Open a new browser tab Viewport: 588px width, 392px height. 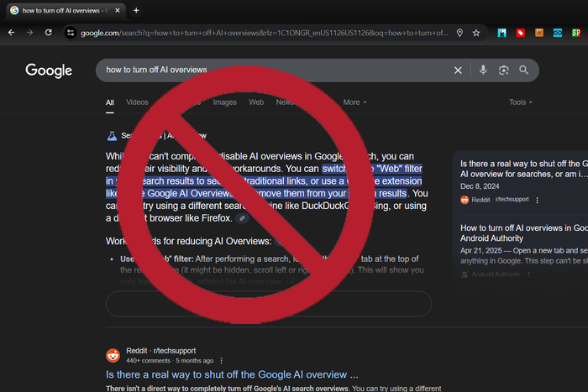[136, 10]
